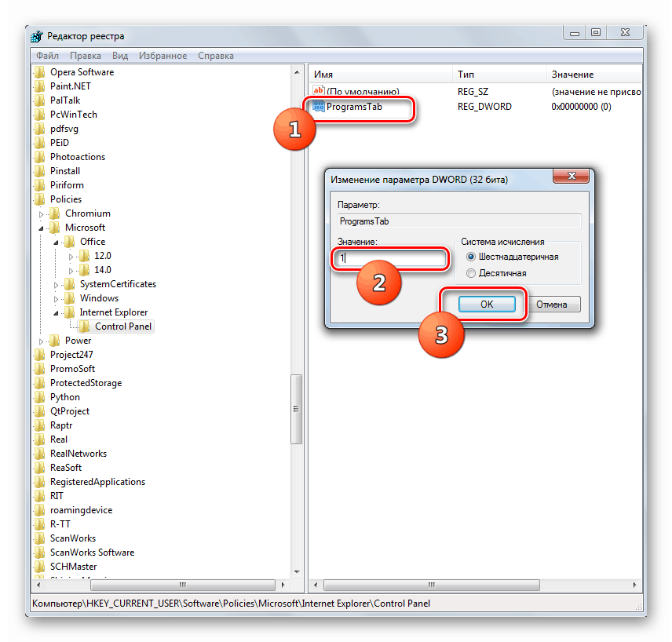Click the Power folder icon
This screenshot has height=642, width=672.
click(54, 341)
